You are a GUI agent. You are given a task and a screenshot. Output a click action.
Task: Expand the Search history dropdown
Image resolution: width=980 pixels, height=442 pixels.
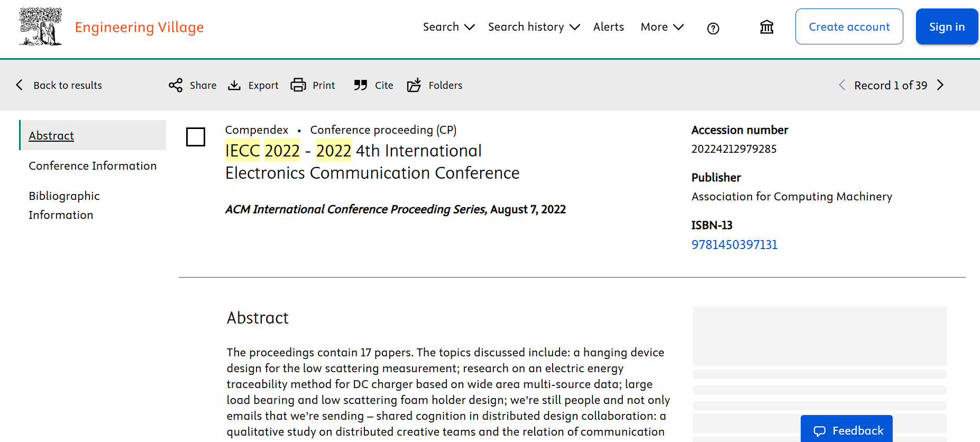pos(534,27)
